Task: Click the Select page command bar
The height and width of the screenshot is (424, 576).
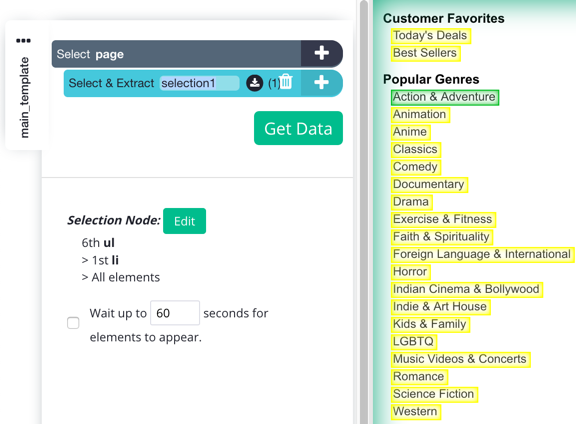Action: coord(176,54)
